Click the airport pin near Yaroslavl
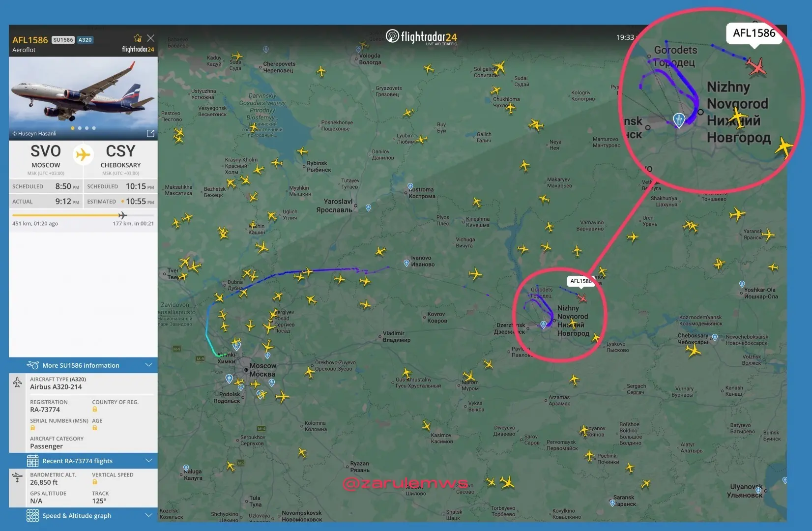The height and width of the screenshot is (531, 812). pyautogui.click(x=368, y=208)
